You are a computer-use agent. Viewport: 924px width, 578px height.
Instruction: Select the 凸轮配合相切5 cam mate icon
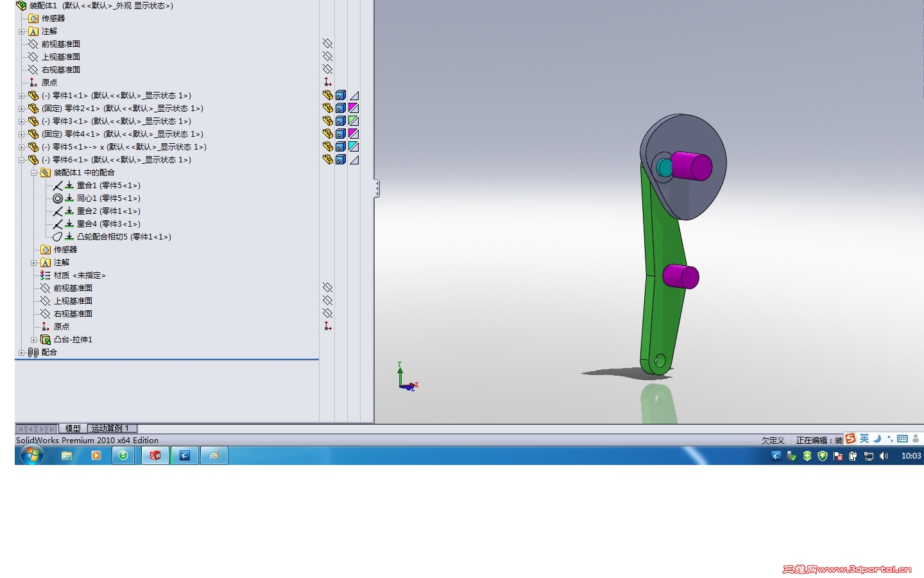tap(58, 237)
